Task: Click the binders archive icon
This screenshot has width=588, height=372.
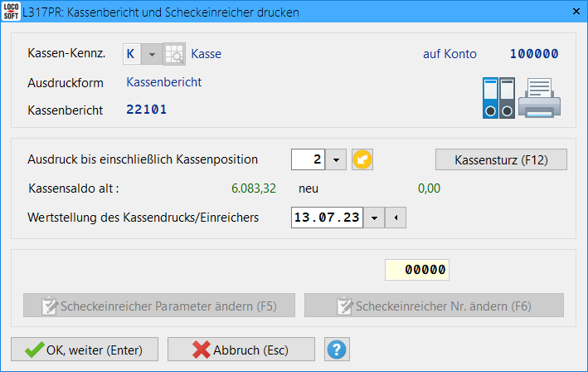Action: (x=498, y=97)
